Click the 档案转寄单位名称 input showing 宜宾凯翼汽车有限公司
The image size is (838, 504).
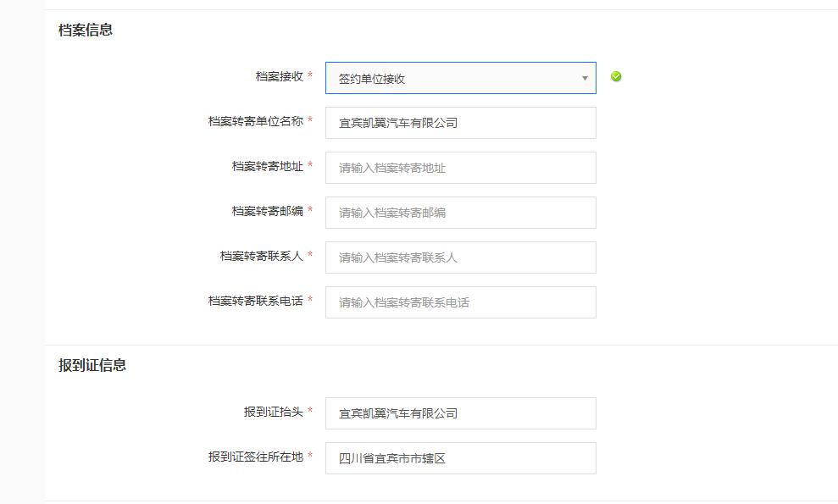[x=460, y=122]
